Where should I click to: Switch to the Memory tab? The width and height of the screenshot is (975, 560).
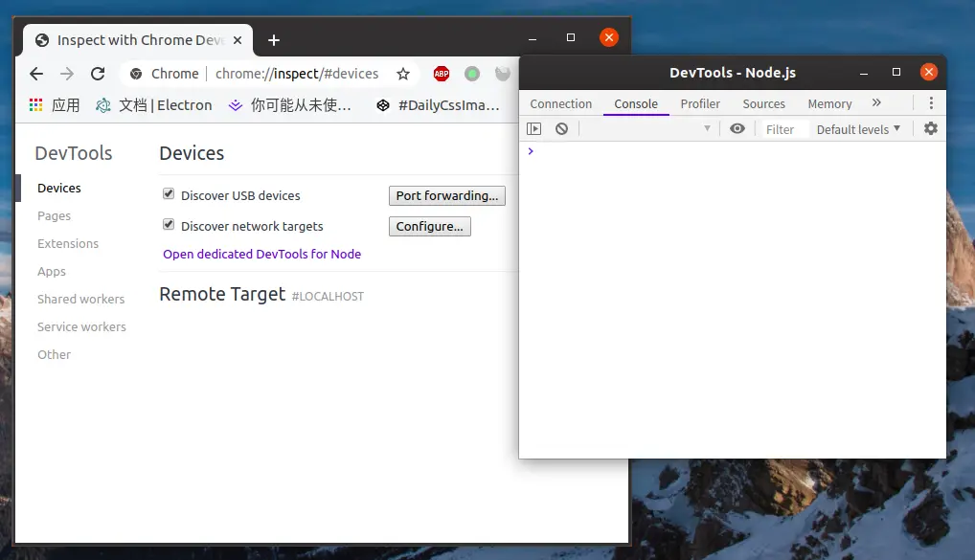click(829, 103)
